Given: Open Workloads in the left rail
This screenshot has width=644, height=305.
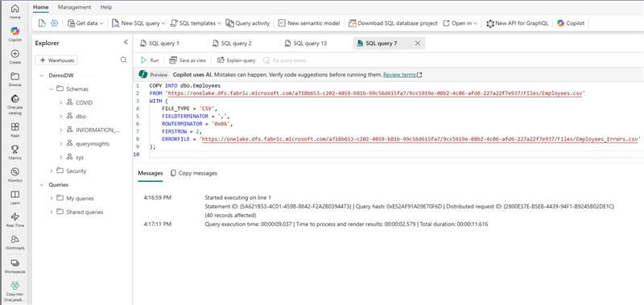Looking at the screenshot, I should pos(14,242).
